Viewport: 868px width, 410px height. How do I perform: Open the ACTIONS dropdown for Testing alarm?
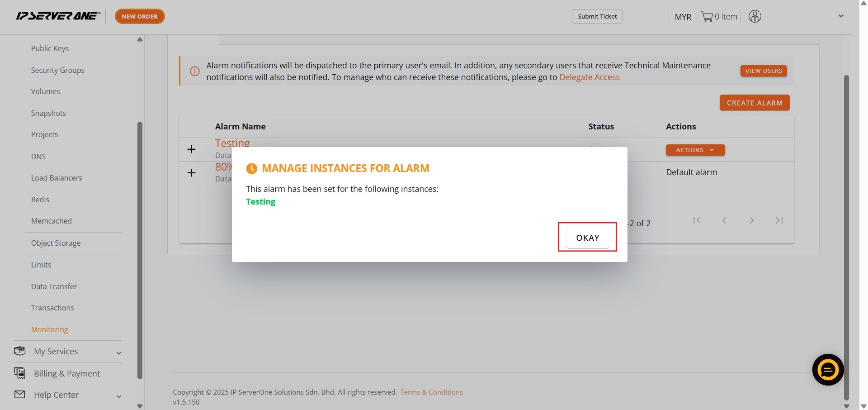(695, 150)
